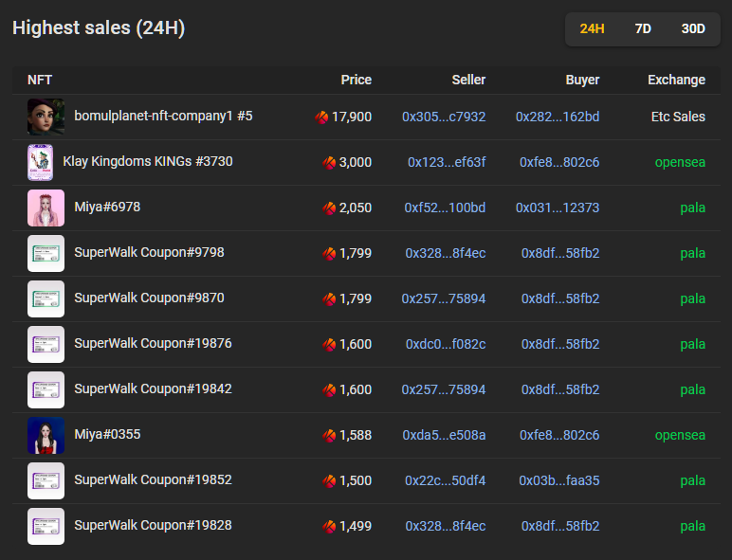Open seller address 0xdc0...f082c

[x=446, y=344]
